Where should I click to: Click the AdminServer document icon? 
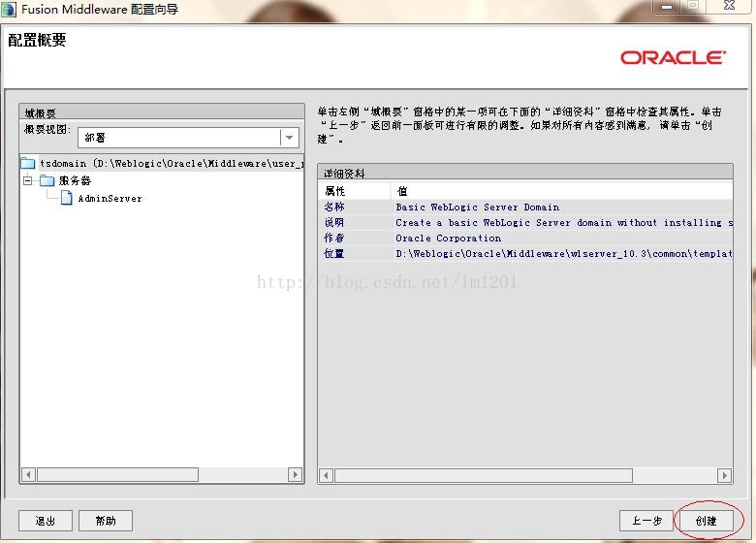(67, 198)
